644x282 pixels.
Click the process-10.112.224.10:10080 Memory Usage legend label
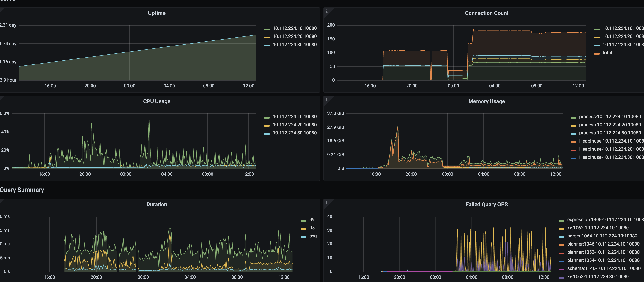610,117
